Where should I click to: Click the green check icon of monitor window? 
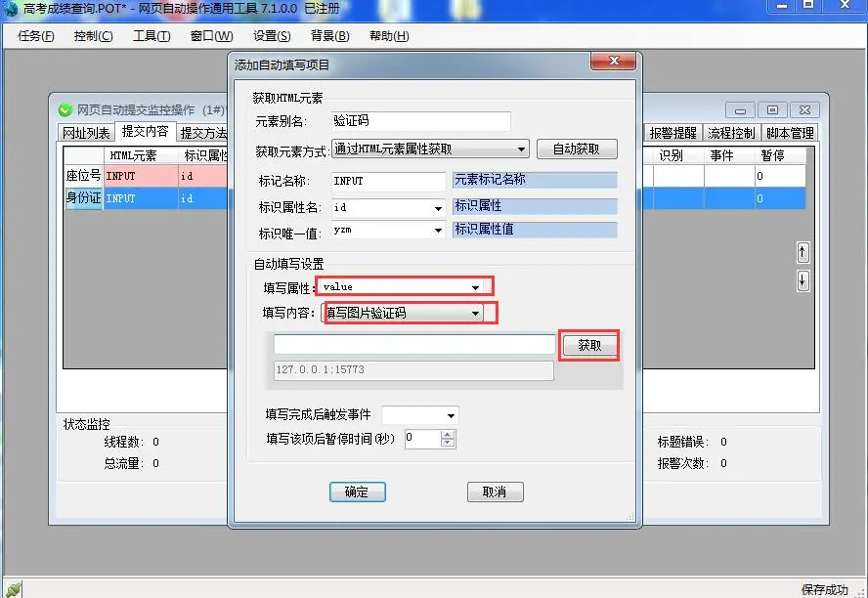point(65,109)
